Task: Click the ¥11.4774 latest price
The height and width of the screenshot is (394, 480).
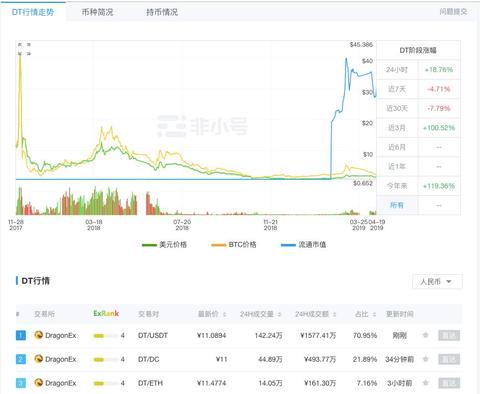Action: pos(211,383)
